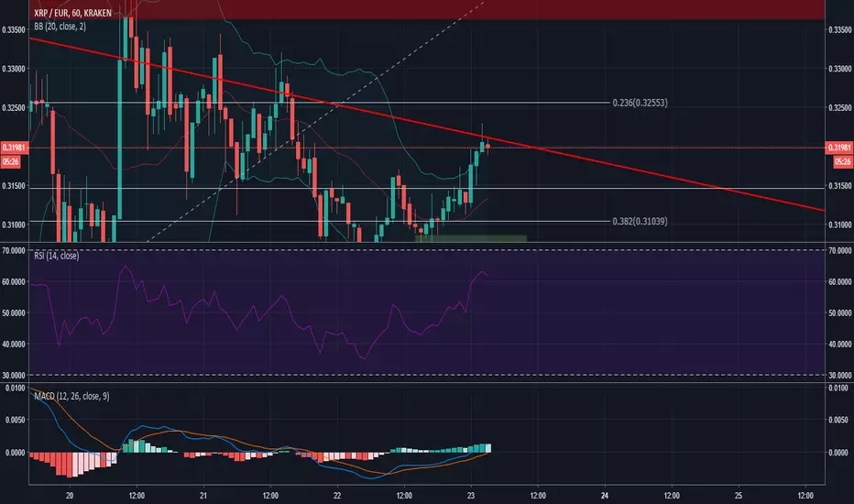Click the 0.33000 right price scale value
854x504 pixels.
(839, 70)
